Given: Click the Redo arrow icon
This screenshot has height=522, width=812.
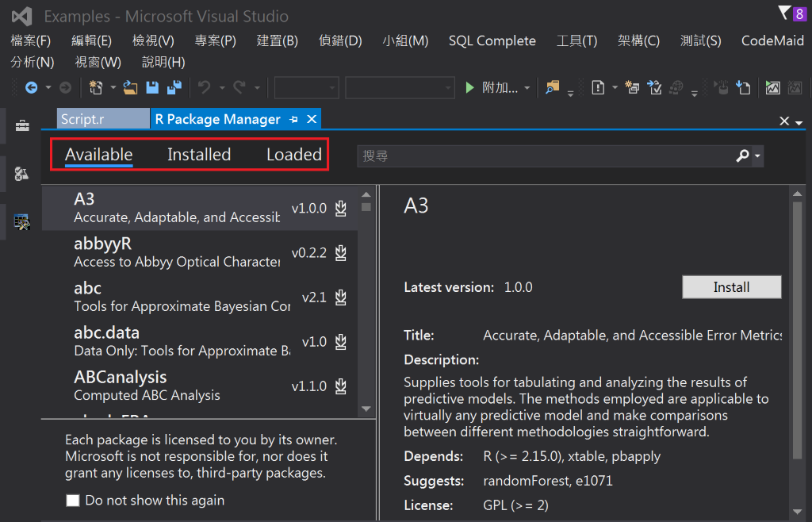Looking at the screenshot, I should 239,88.
